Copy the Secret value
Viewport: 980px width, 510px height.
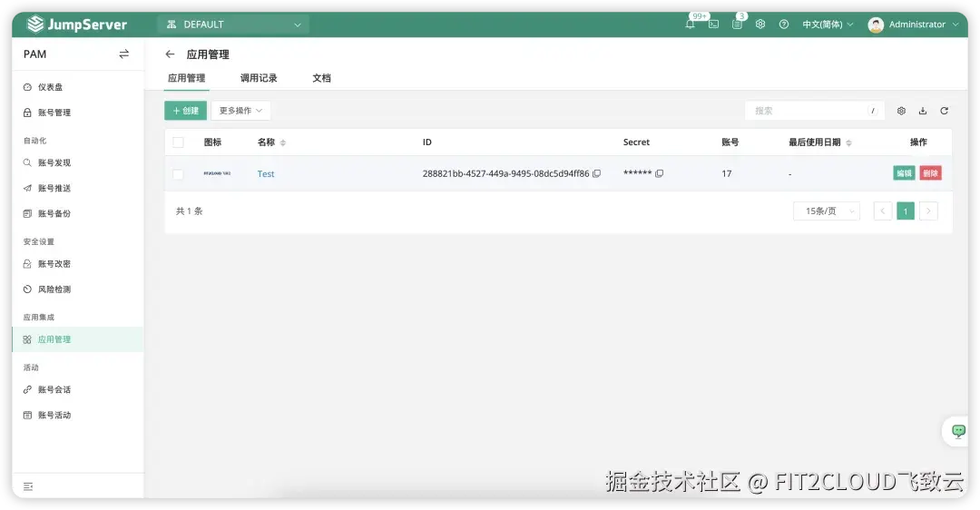(659, 173)
